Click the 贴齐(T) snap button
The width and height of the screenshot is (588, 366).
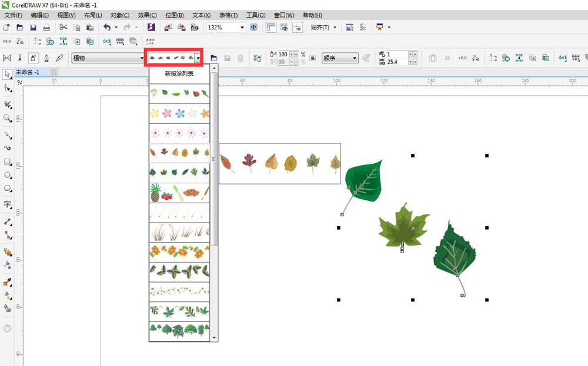tap(324, 27)
